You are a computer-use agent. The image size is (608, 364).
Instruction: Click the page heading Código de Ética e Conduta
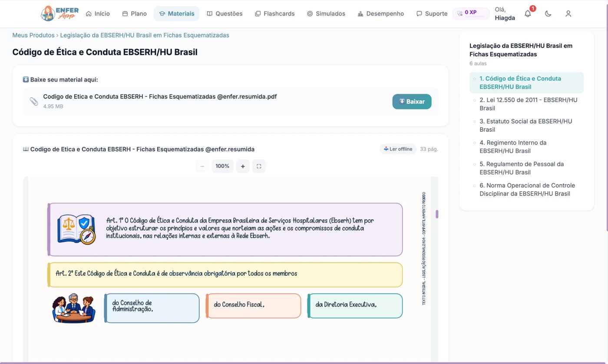click(105, 52)
